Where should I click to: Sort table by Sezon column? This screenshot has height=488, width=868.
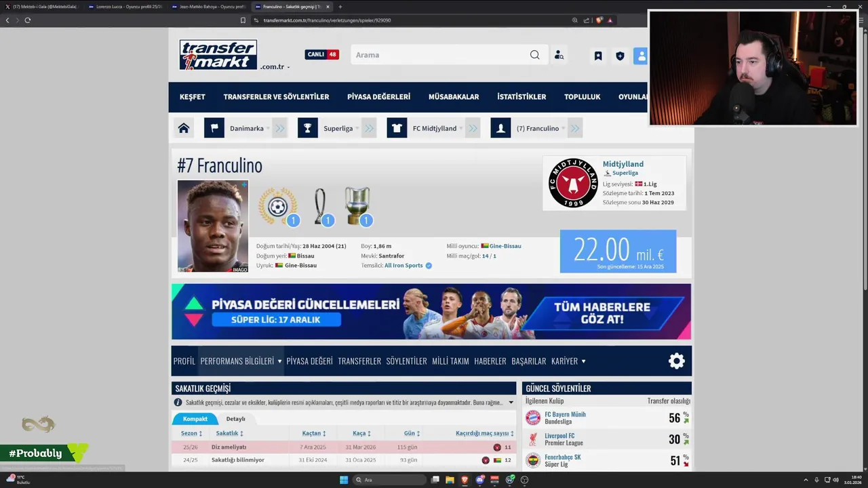pos(191,433)
